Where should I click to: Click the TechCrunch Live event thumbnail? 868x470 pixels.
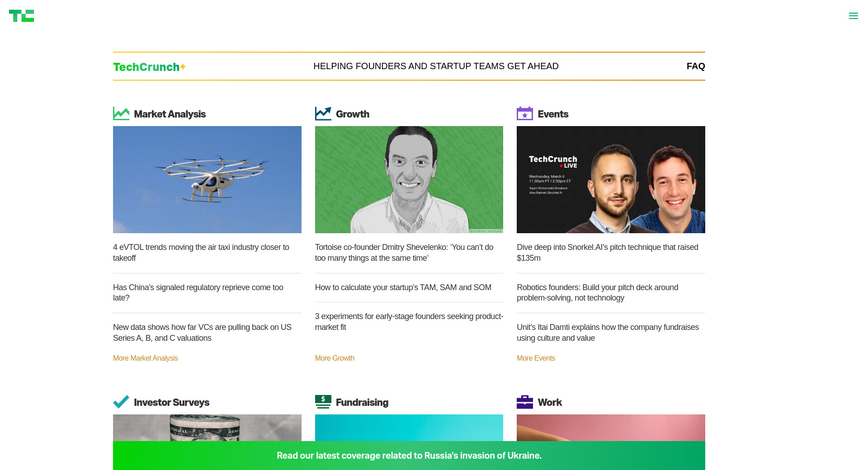[611, 179]
